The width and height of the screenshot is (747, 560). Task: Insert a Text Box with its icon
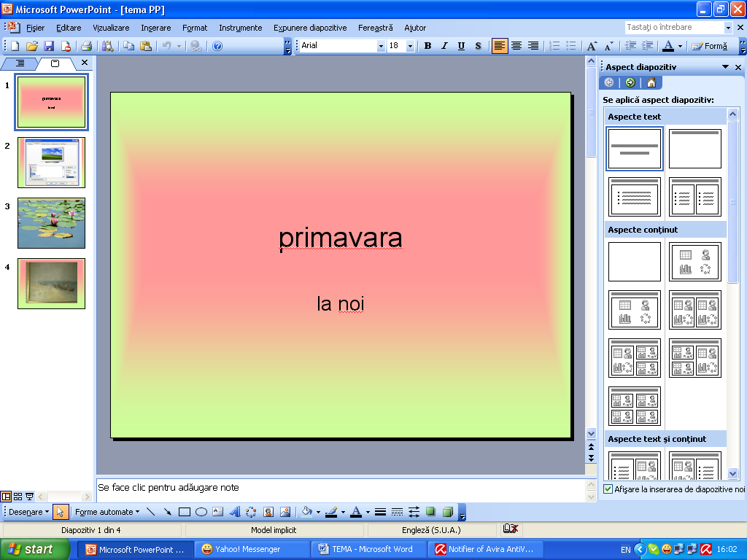point(217,512)
